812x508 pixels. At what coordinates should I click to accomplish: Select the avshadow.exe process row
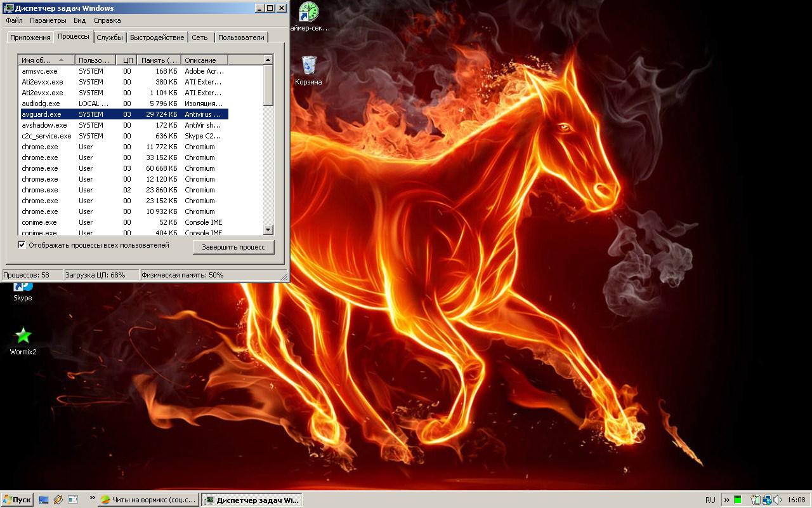(123, 125)
